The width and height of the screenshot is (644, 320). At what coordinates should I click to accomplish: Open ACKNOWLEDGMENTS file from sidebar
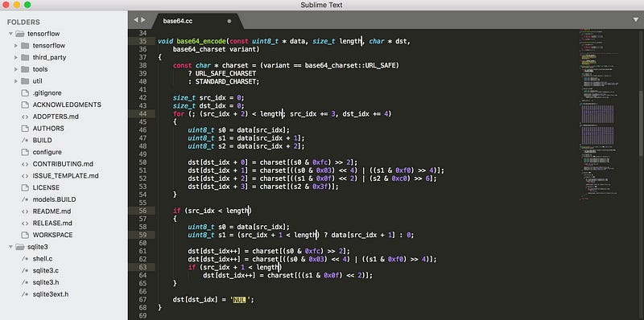tap(67, 105)
